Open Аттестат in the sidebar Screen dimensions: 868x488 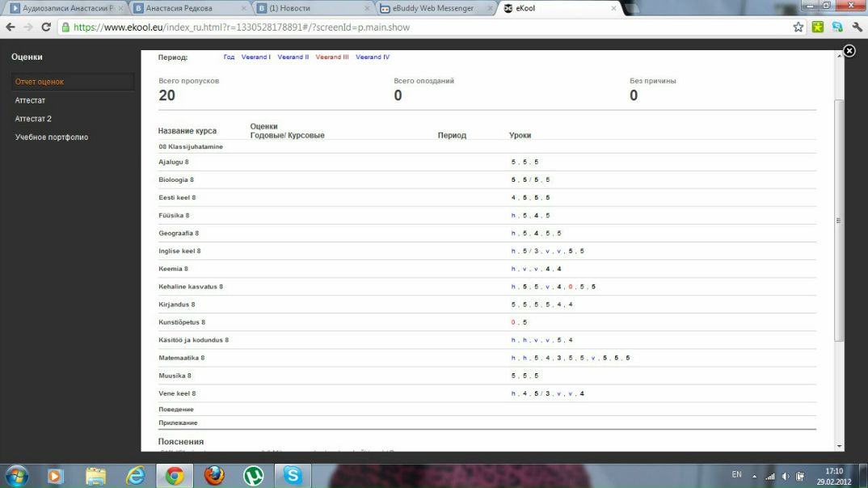[30, 100]
